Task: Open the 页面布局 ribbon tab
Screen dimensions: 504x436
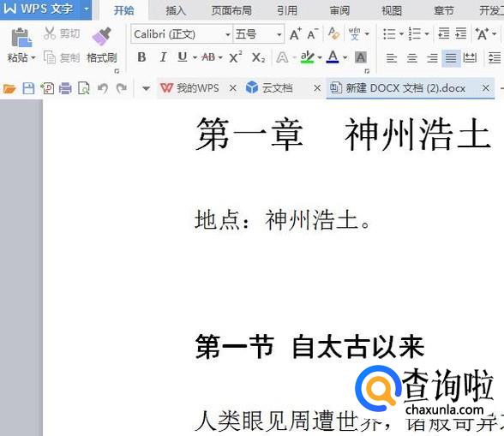Action: click(x=231, y=10)
